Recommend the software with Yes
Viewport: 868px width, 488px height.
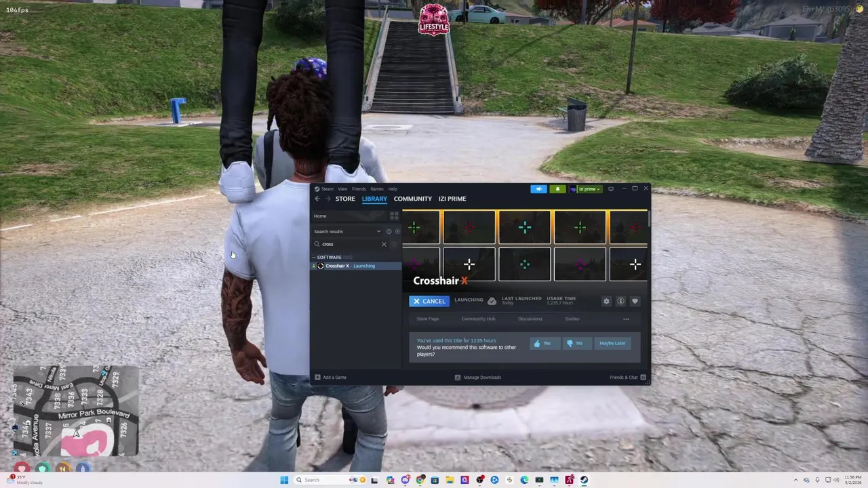click(x=545, y=343)
